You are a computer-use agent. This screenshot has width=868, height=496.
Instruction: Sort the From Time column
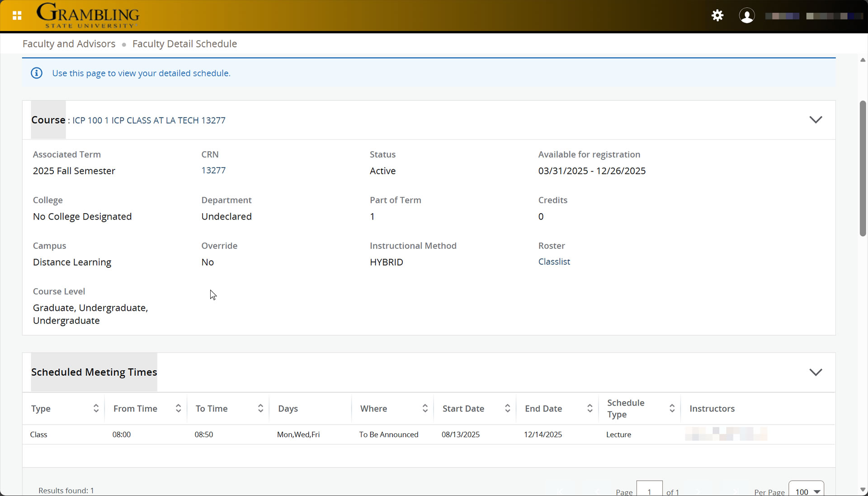[x=178, y=408]
